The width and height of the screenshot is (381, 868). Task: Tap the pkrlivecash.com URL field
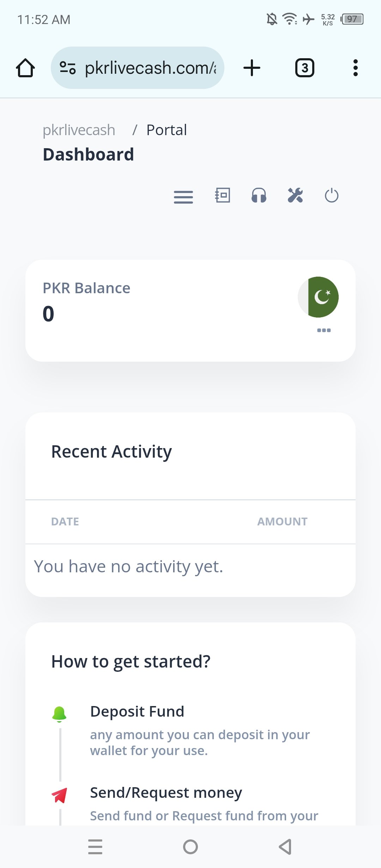point(138,68)
